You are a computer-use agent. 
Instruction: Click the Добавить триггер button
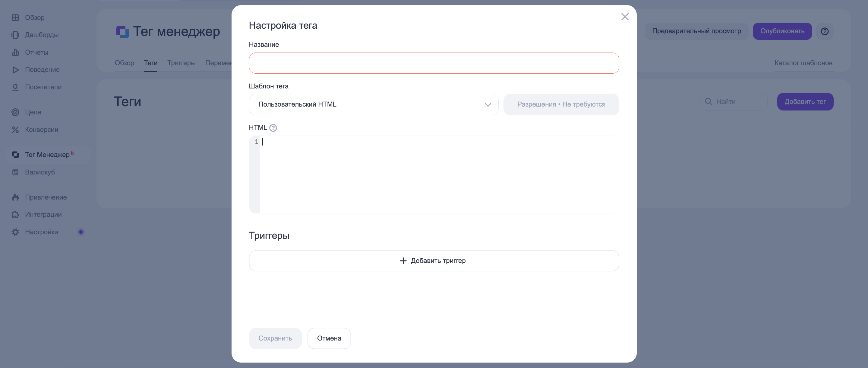434,261
